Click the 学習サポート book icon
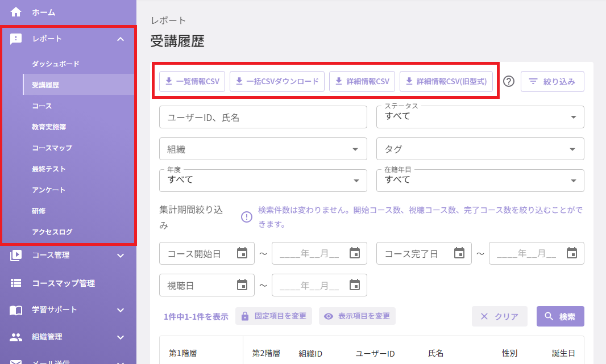Viewport: 606px width, 364px height. tap(16, 310)
